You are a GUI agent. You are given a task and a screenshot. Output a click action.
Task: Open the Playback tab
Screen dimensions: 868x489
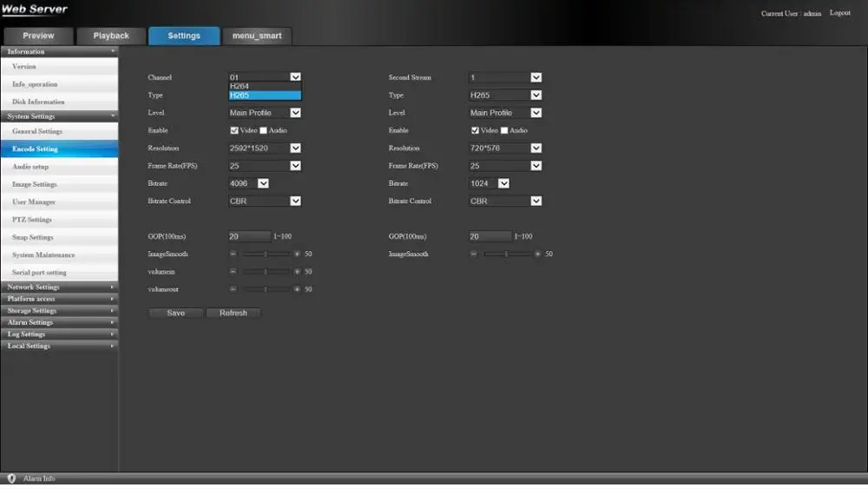pyautogui.click(x=111, y=36)
